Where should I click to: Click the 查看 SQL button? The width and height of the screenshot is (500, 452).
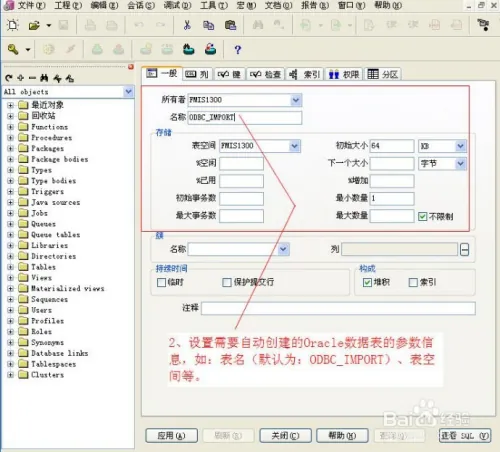[465, 436]
